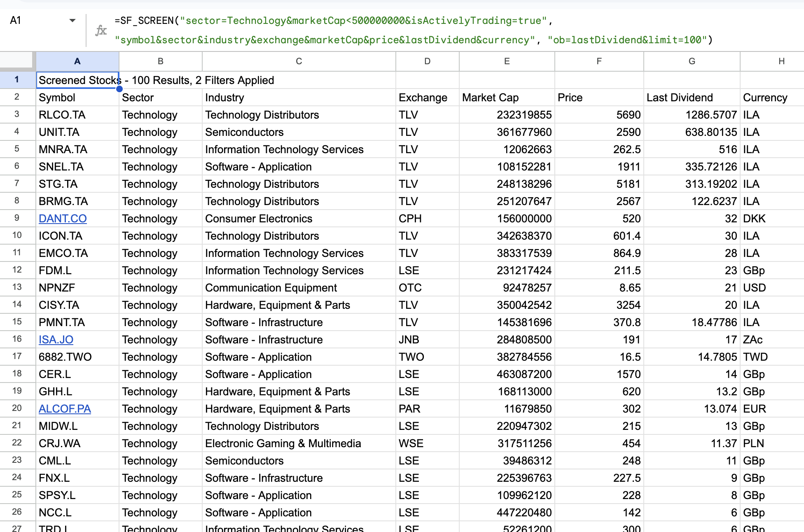Click last dividend value 638.80135
Image resolution: width=804 pixels, height=532 pixels.
point(692,132)
